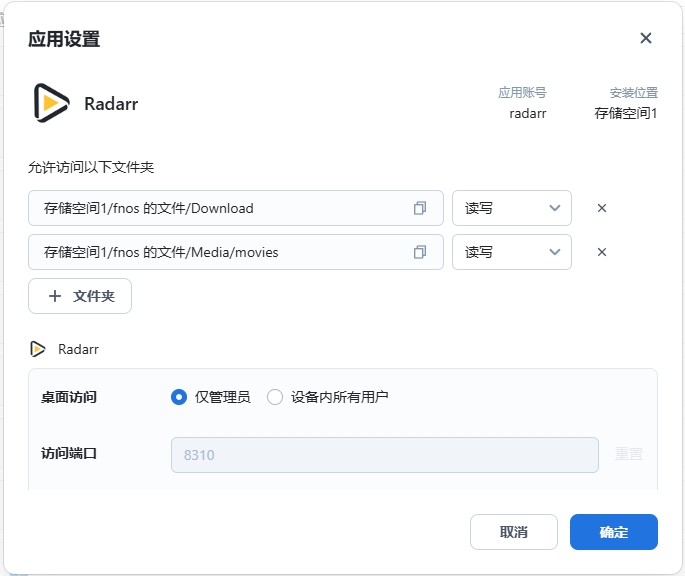Click the 应用账号 header label
This screenshot has height=576, width=685.
(522, 93)
